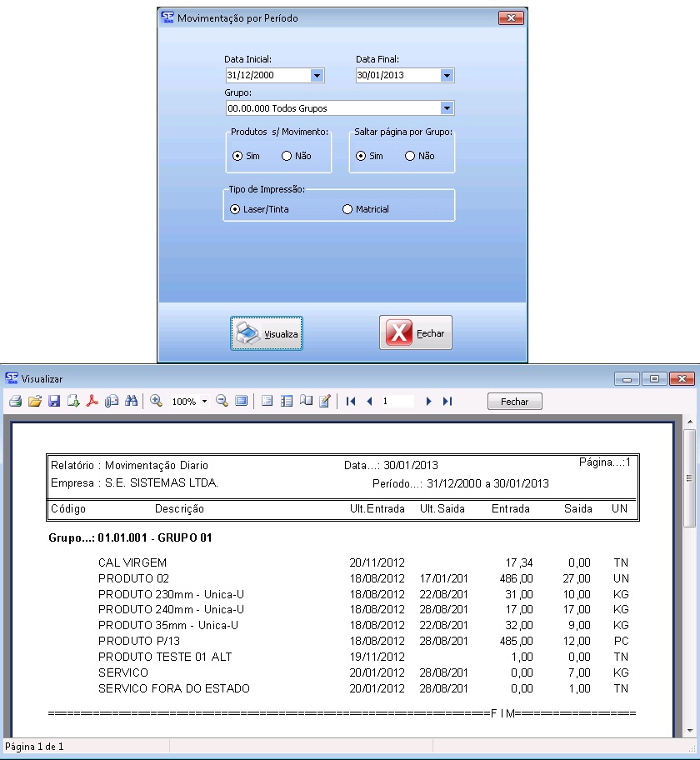
Task: Open file using the folder icon
Action: click(34, 402)
